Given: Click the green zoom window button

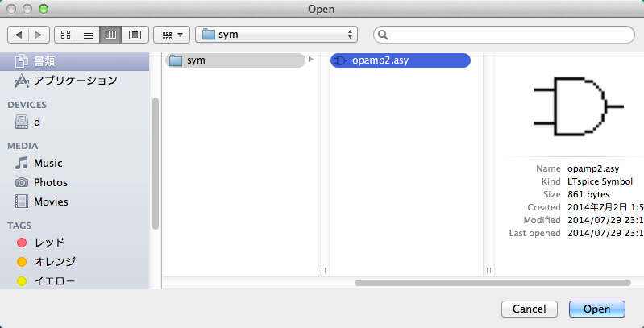Looking at the screenshot, I should (44, 9).
